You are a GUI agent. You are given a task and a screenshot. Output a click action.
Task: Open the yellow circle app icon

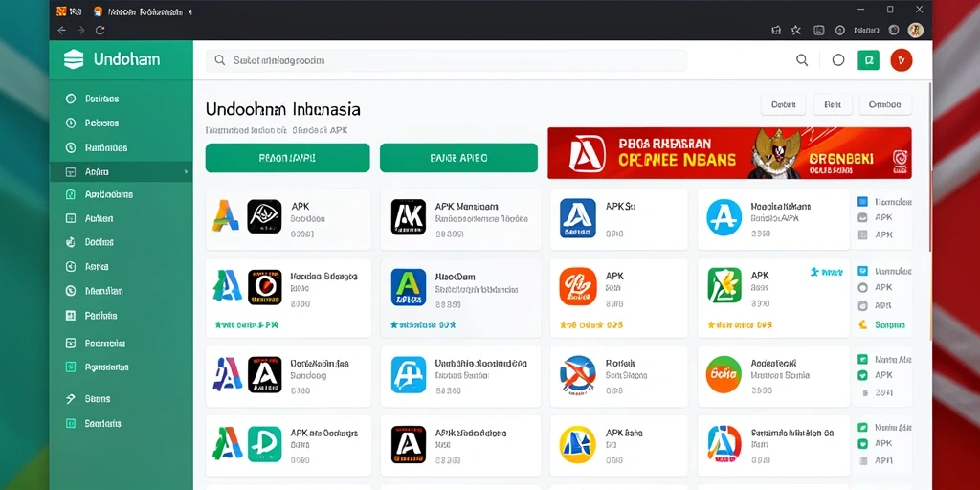tap(577, 444)
